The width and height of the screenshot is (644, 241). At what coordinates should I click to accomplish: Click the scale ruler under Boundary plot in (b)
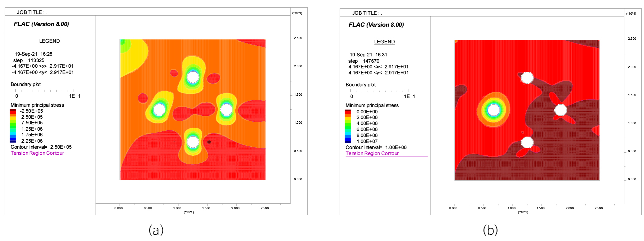(x=380, y=91)
